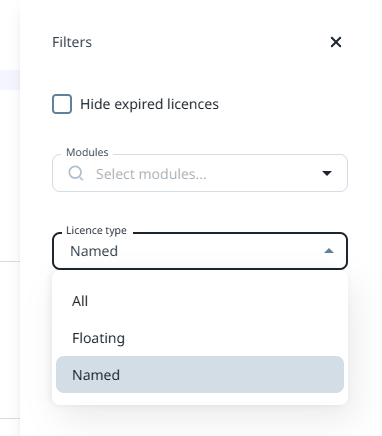Choose Floating in the licence type list
Viewport: 382px width, 436px height.
[200, 338]
